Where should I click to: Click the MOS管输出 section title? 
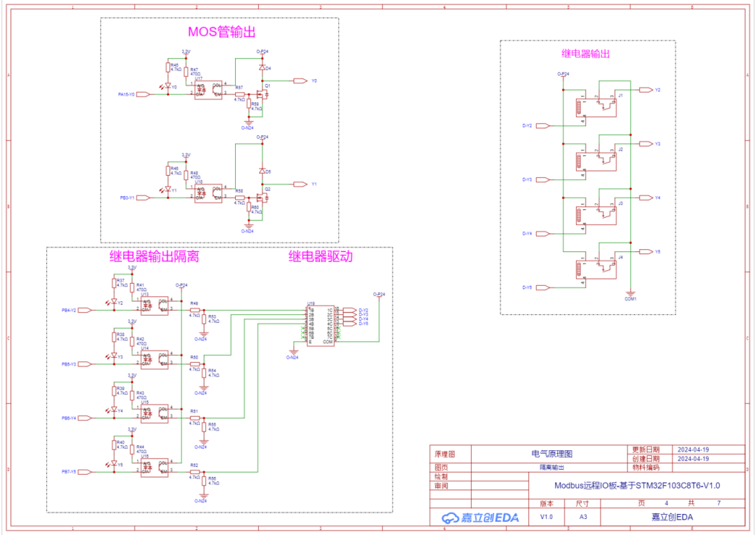[221, 32]
